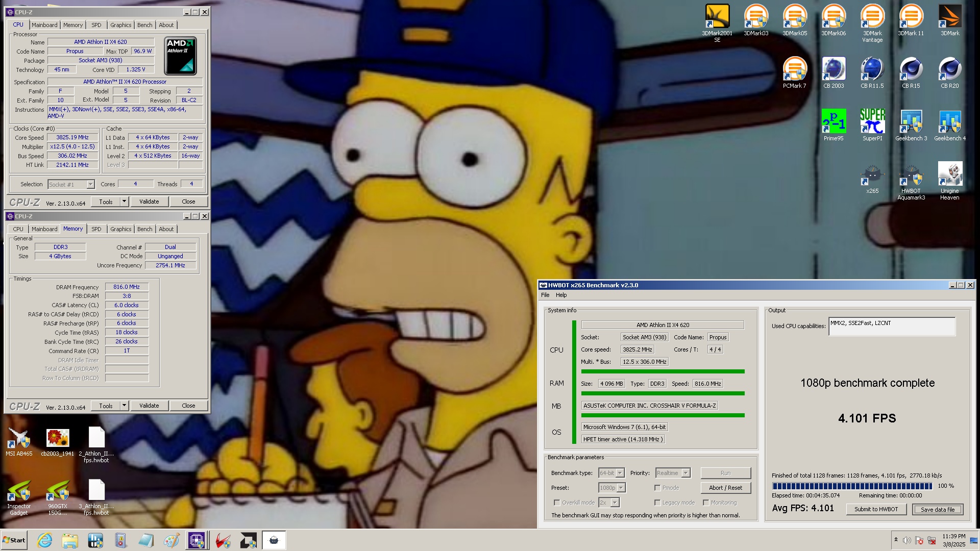The width and height of the screenshot is (980, 551).
Task: Click the Submit to HWBOT button
Action: (876, 509)
